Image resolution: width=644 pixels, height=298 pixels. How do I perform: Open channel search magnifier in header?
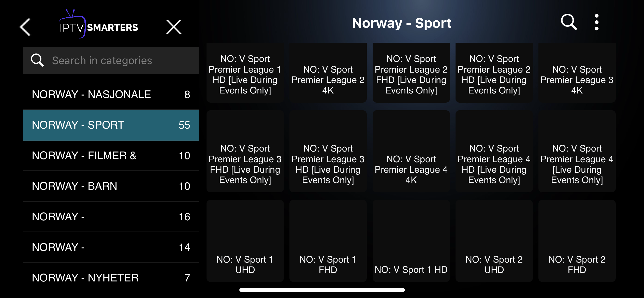[568, 22]
